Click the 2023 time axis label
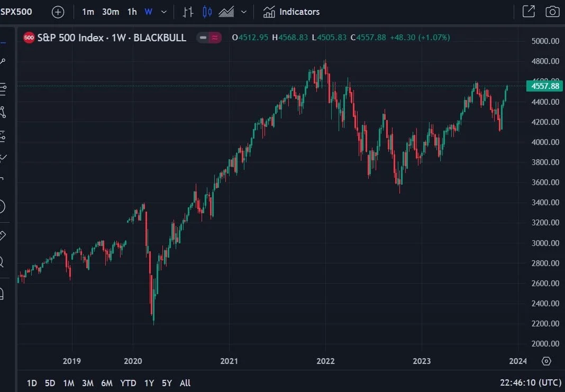 (422, 361)
